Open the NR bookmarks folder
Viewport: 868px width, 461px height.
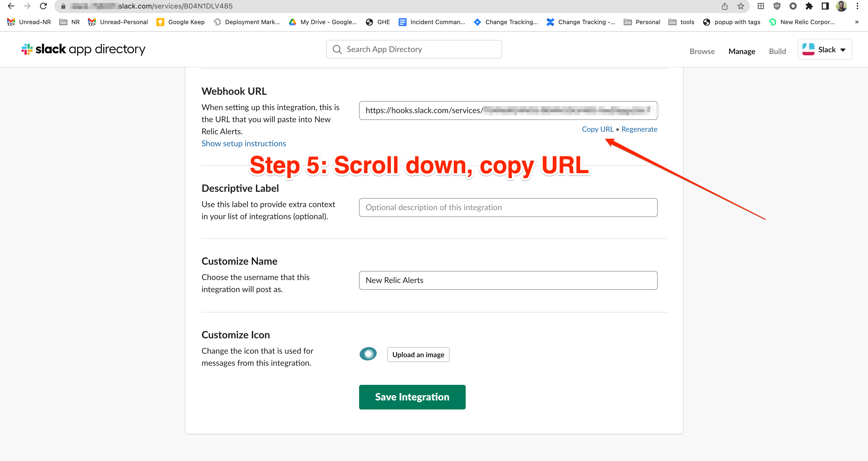[69, 22]
